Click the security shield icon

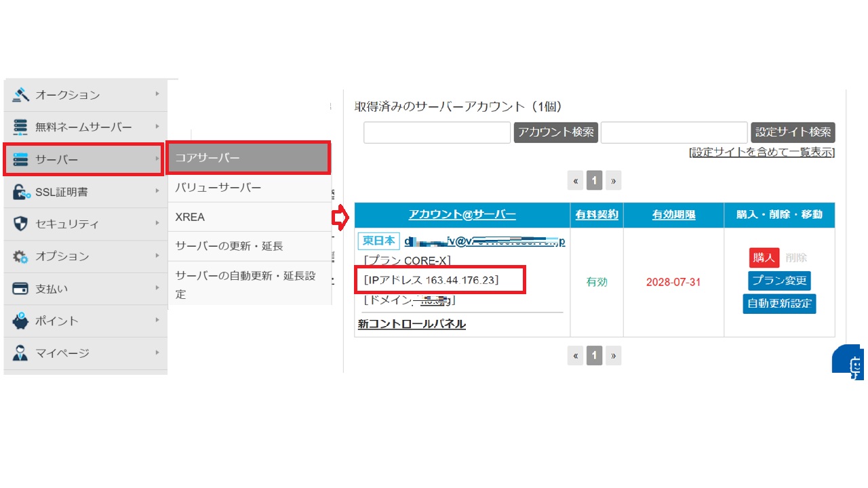pyautogui.click(x=20, y=224)
